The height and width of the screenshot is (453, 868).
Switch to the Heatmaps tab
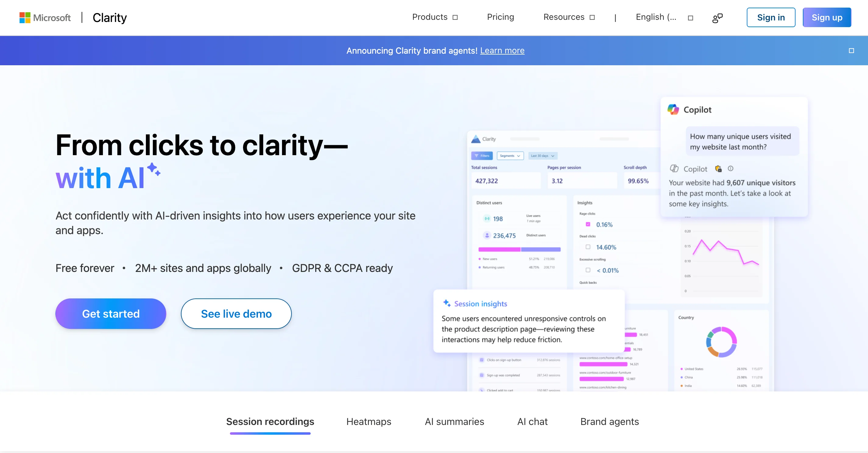(x=368, y=422)
